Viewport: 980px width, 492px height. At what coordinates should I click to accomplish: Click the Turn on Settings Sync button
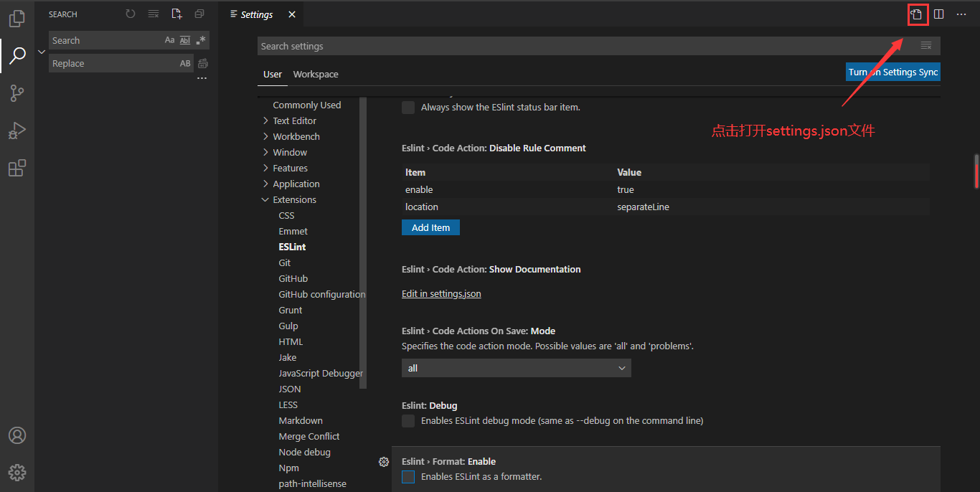tap(892, 71)
